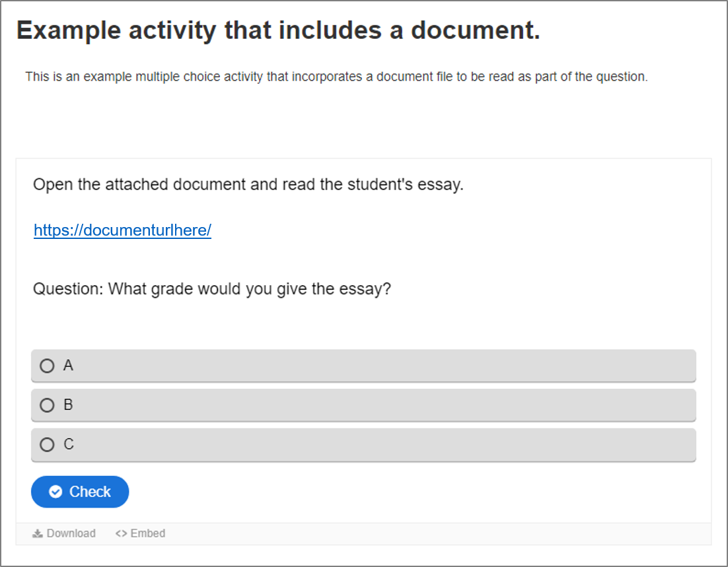Viewport: 728px width, 567px height.
Task: Click the download arrow icon
Action: (x=37, y=533)
